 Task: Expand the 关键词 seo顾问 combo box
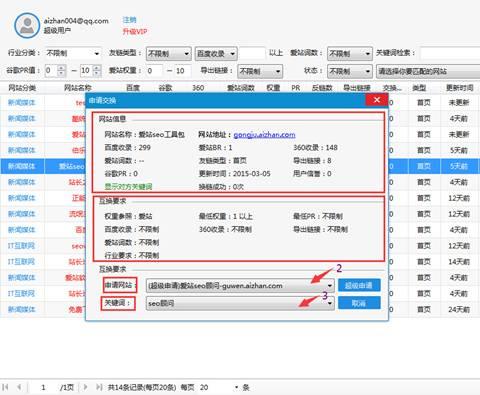240,303
